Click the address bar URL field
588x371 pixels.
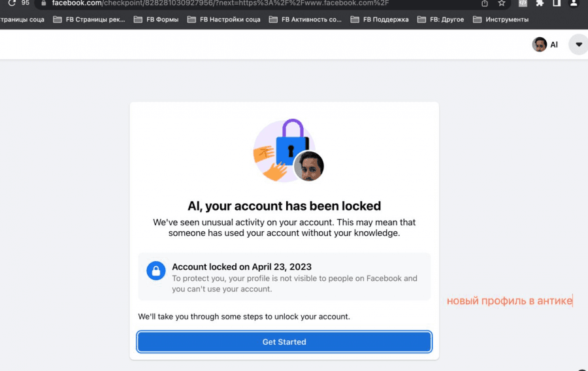(263, 3)
